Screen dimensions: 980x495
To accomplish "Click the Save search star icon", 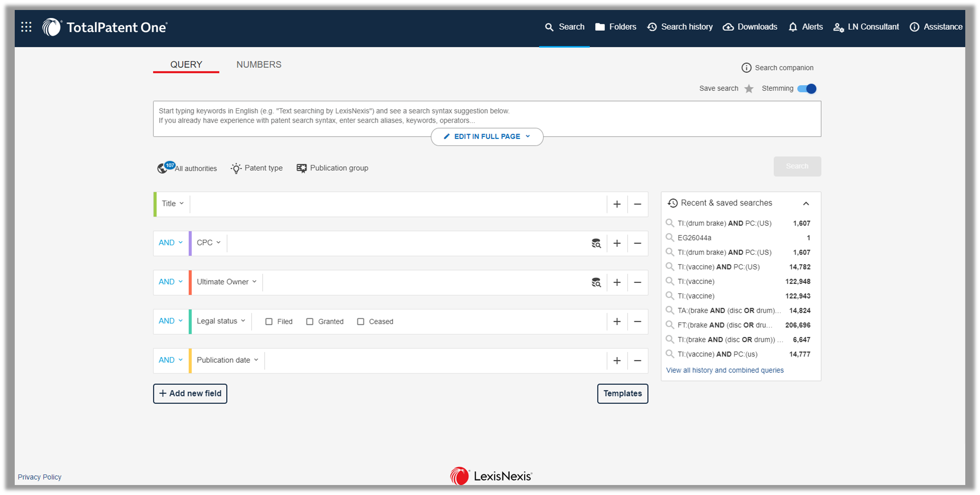I will click(x=749, y=88).
